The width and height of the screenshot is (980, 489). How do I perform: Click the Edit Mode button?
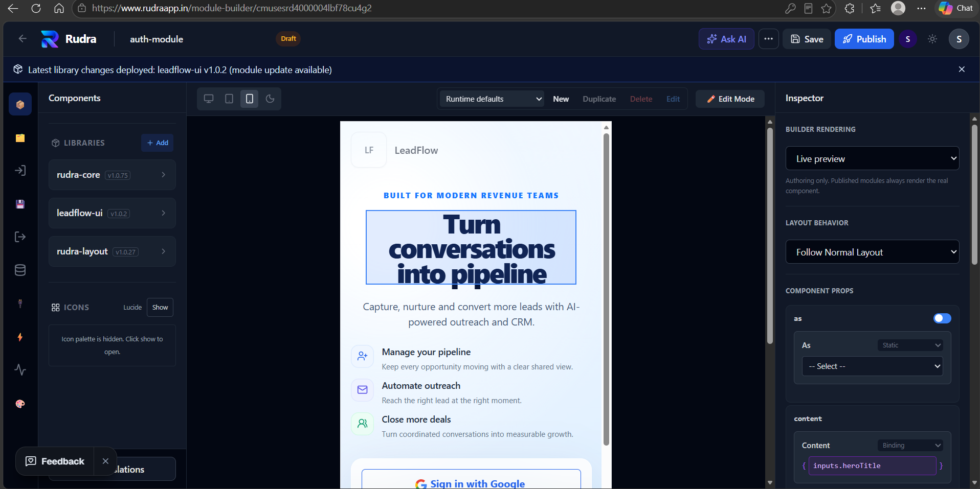[x=730, y=99]
